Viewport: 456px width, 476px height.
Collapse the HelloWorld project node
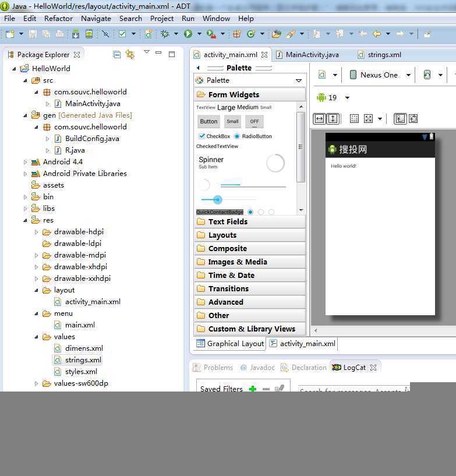click(x=14, y=69)
